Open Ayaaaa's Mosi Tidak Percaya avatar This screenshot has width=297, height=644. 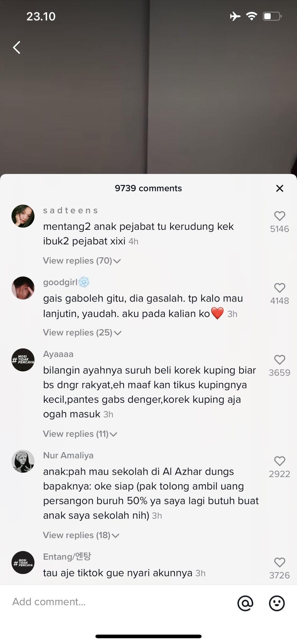[23, 360]
